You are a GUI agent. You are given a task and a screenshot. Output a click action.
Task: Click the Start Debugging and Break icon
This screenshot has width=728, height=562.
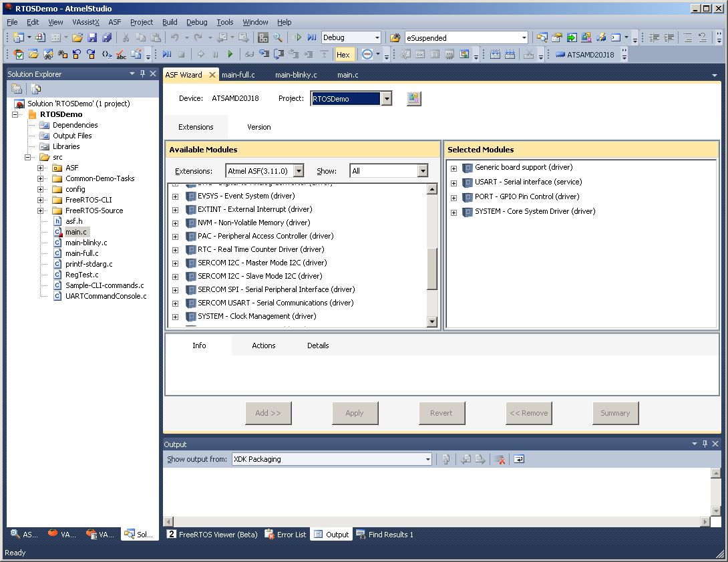(x=311, y=37)
